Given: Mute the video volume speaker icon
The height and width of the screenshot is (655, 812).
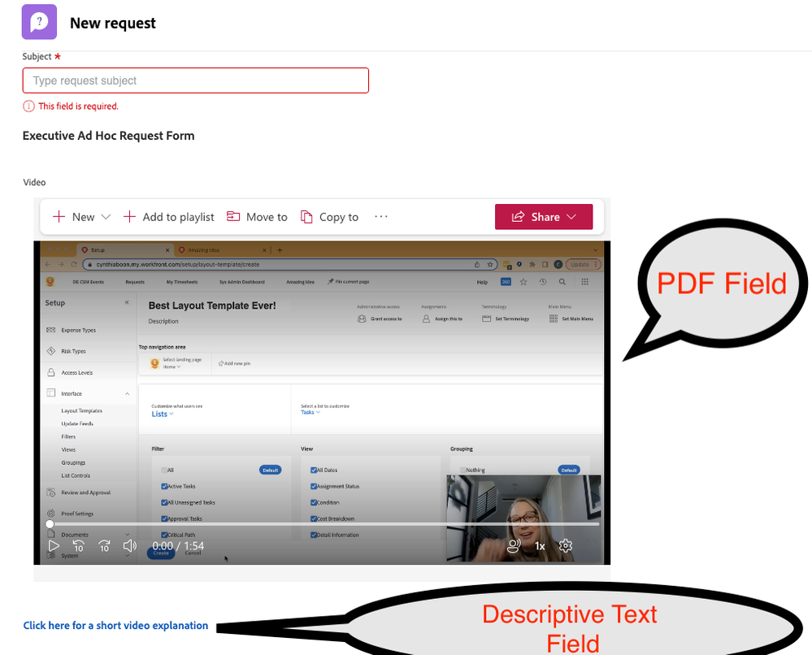Looking at the screenshot, I should [129, 546].
